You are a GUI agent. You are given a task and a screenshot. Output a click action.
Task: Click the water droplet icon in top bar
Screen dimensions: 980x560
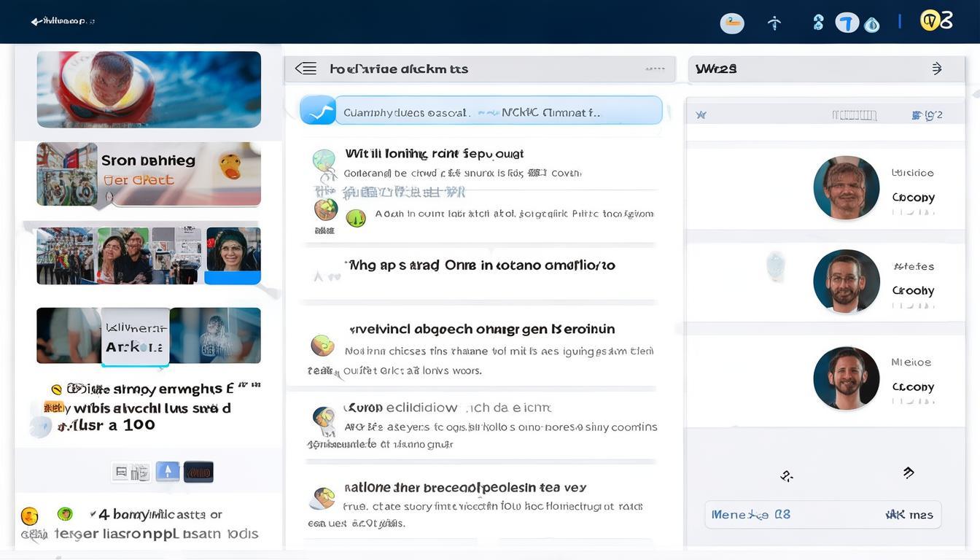(871, 25)
